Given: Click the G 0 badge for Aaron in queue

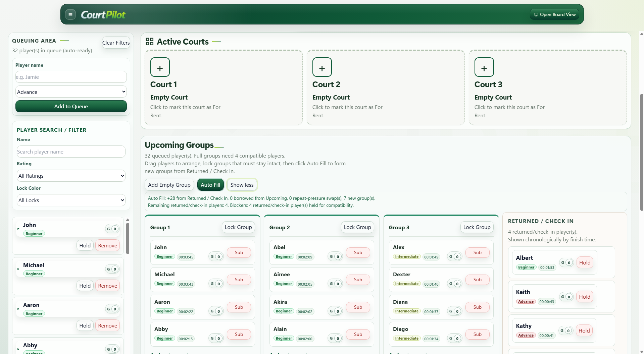Looking at the screenshot, I should point(112,309).
